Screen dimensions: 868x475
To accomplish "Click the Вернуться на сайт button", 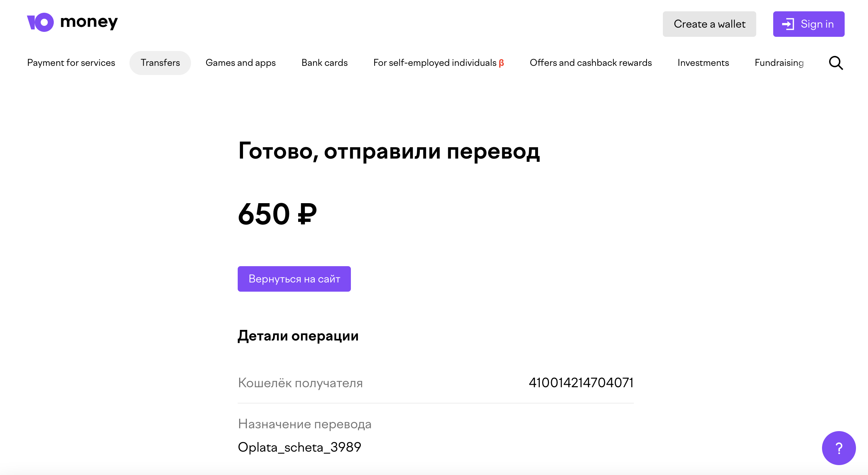I will coord(294,279).
